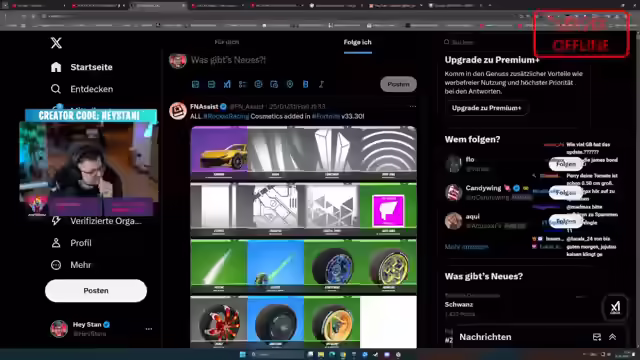Follow Candywing with the Folgen button
Screen dimensions: 640x360
[x=566, y=193]
